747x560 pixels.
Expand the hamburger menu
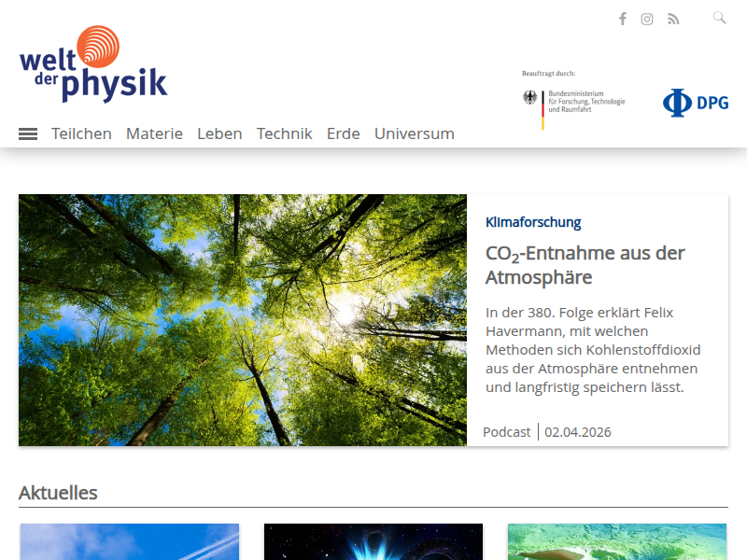28,133
